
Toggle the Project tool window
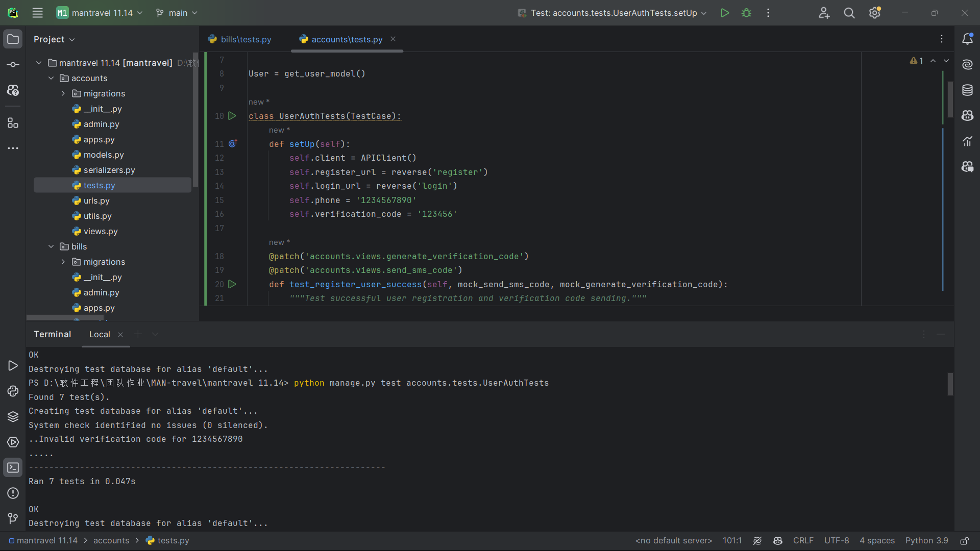(13, 39)
